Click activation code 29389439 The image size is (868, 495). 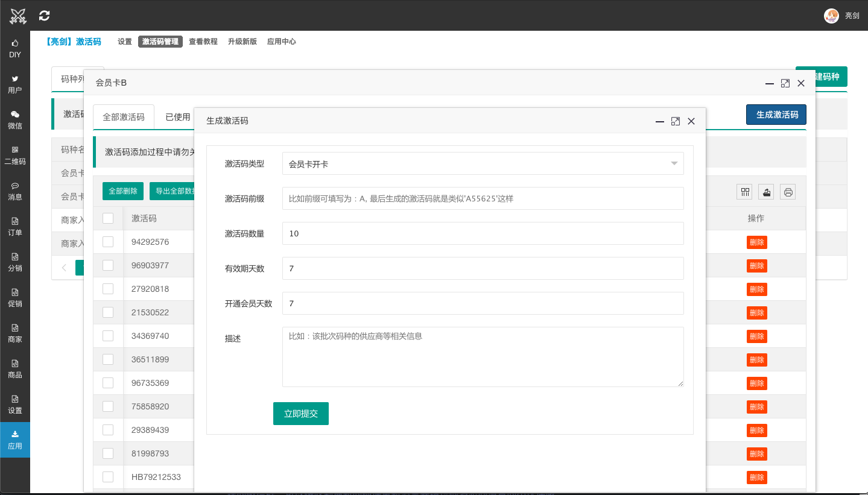[150, 430]
